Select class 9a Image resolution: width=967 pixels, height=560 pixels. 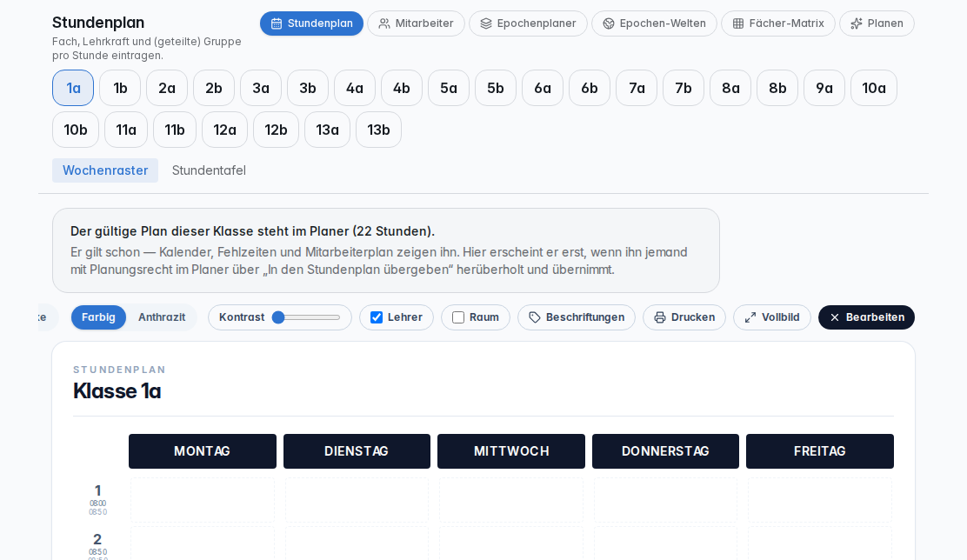(x=824, y=88)
